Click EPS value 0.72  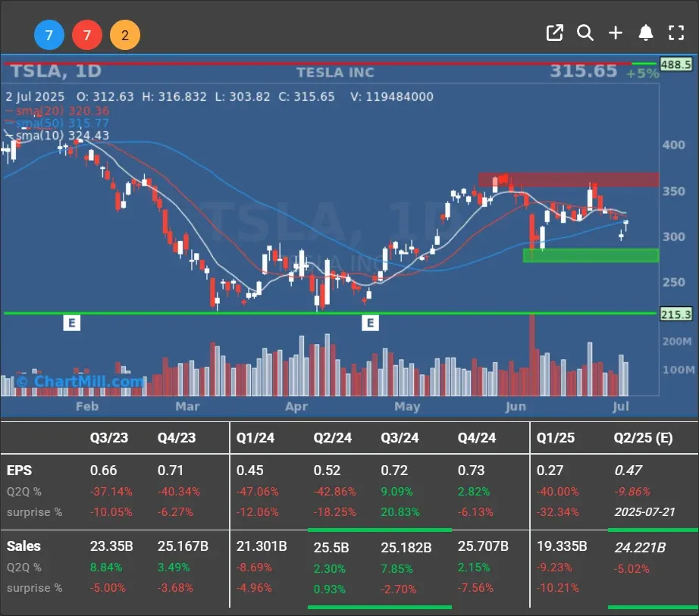point(394,471)
